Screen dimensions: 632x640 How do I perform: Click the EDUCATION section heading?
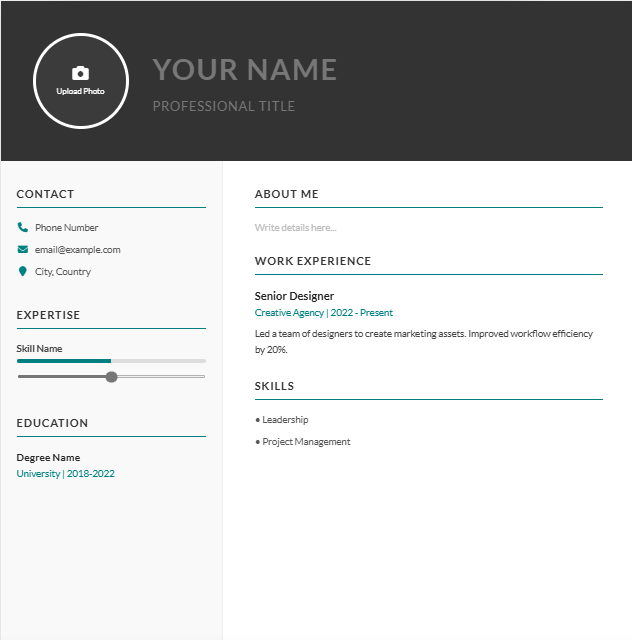point(52,423)
